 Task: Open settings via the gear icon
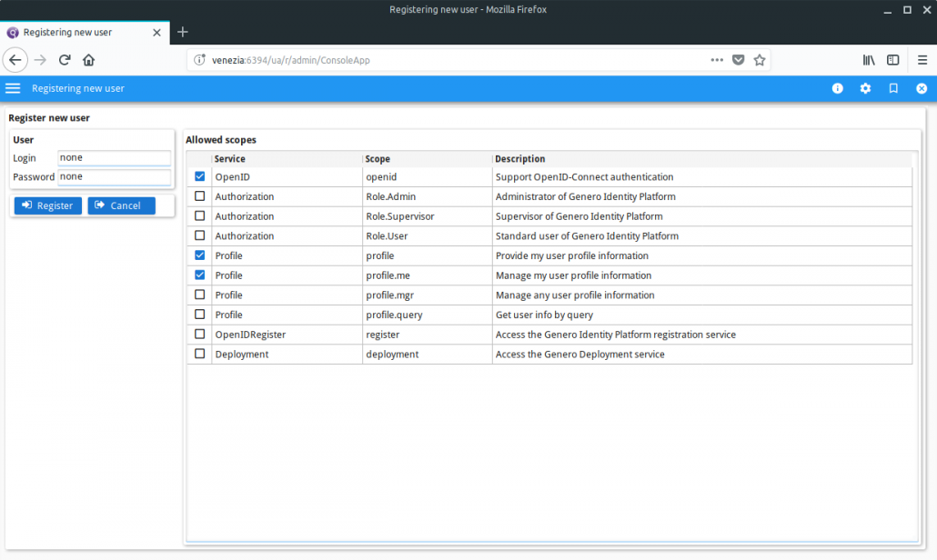pos(865,88)
